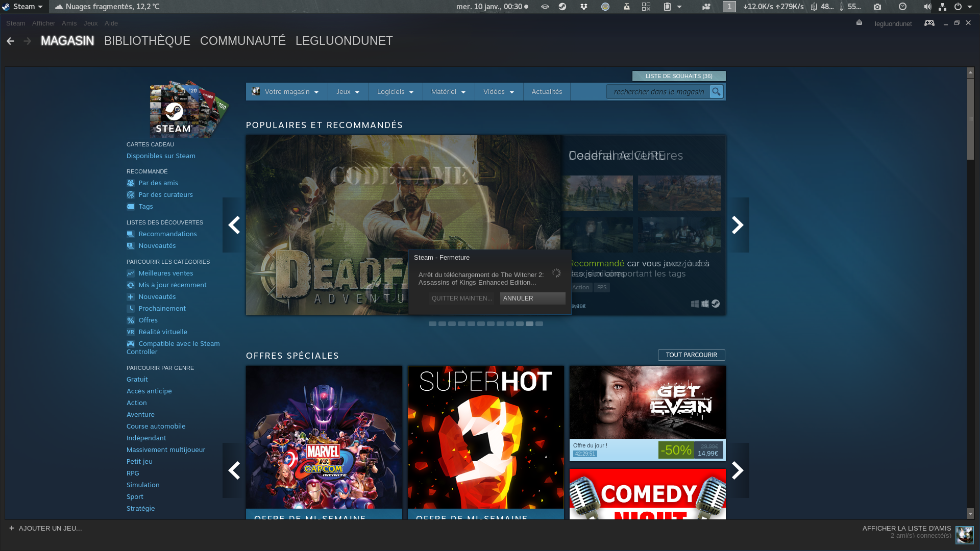Open the Actualités store tab
The image size is (980, 551).
547,92
